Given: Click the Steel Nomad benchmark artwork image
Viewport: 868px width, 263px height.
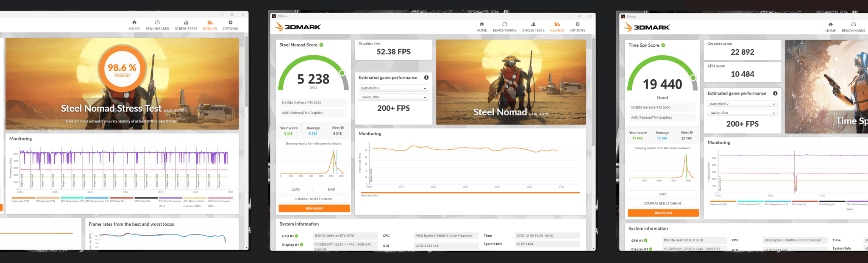Looking at the screenshot, I should pyautogui.click(x=511, y=82).
